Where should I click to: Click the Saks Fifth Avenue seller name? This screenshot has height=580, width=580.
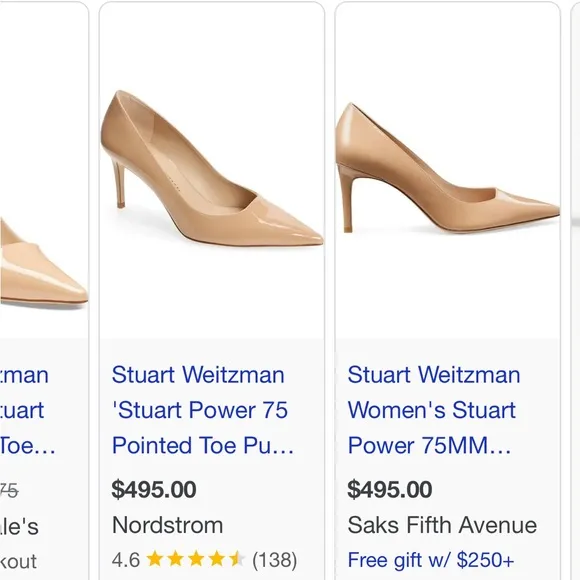point(442,525)
